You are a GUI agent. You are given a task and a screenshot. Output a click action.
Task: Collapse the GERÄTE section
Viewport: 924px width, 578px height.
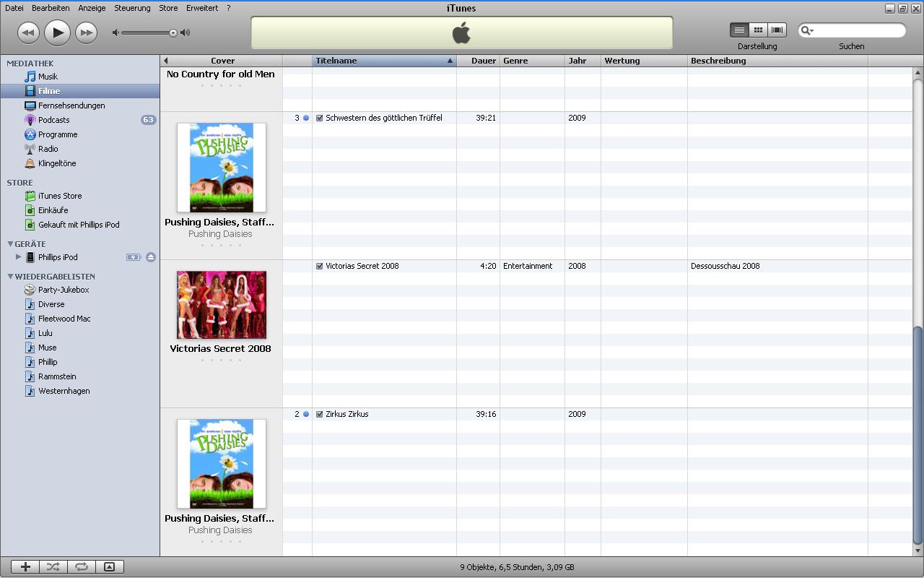click(10, 244)
